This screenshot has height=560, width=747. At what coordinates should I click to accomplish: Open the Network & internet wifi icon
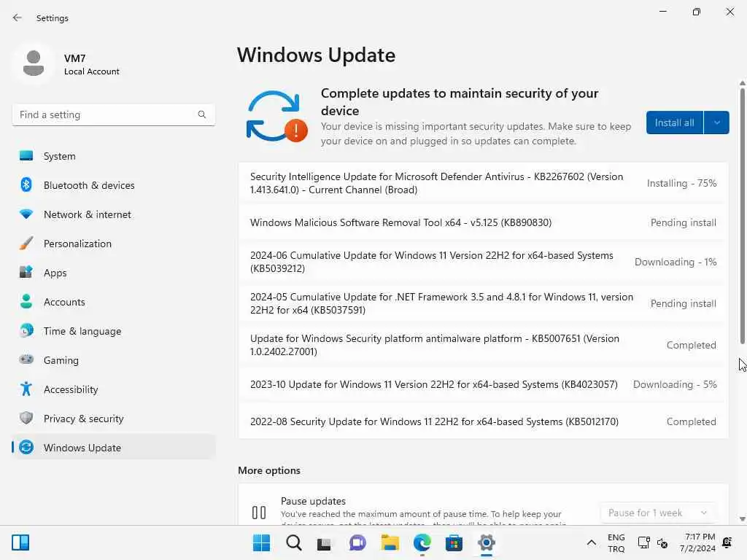(26, 214)
